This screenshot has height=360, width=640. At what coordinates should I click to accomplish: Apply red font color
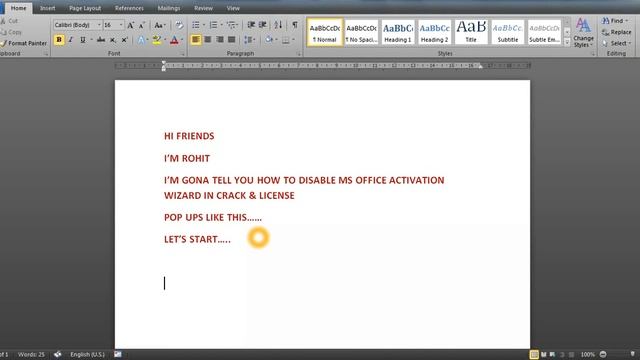tap(174, 40)
